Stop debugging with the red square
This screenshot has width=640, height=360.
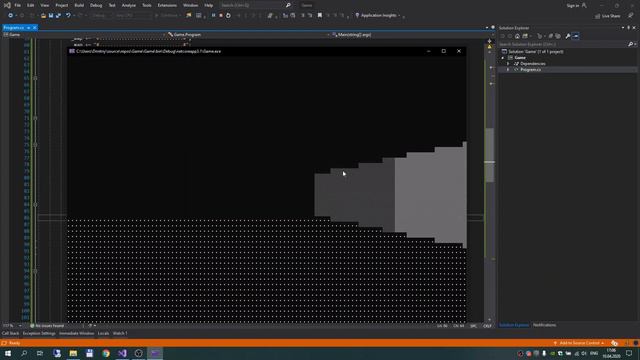coord(221,16)
